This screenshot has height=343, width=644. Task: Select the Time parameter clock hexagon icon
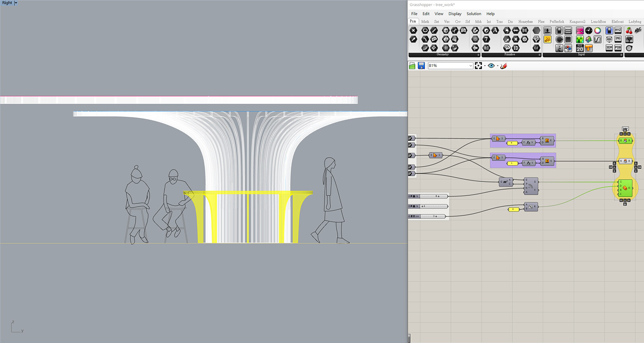pos(524,39)
